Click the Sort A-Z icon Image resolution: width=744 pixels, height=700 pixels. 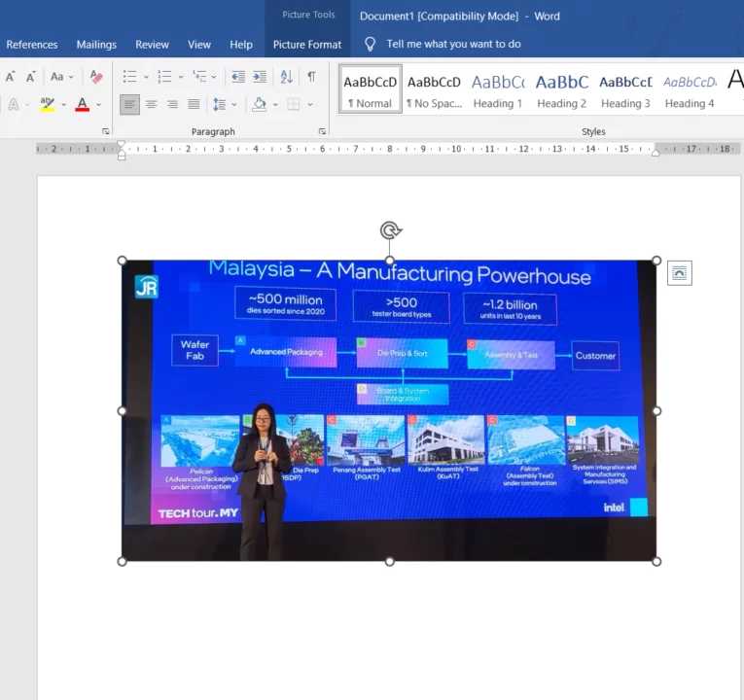(x=286, y=77)
